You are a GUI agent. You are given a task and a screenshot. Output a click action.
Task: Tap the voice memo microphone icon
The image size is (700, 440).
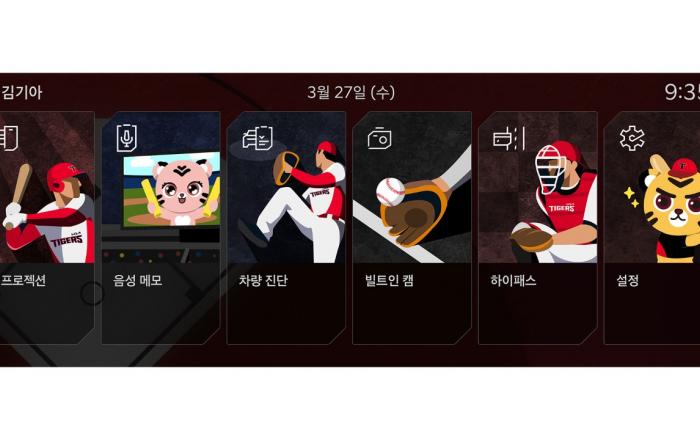point(127,138)
